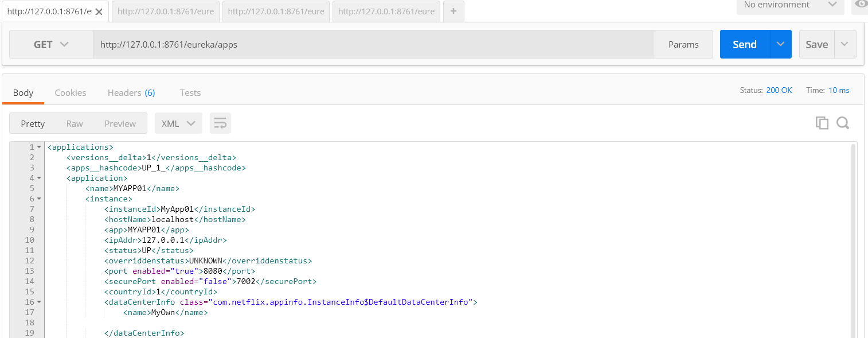Collapse the application node at line 4

(39, 178)
